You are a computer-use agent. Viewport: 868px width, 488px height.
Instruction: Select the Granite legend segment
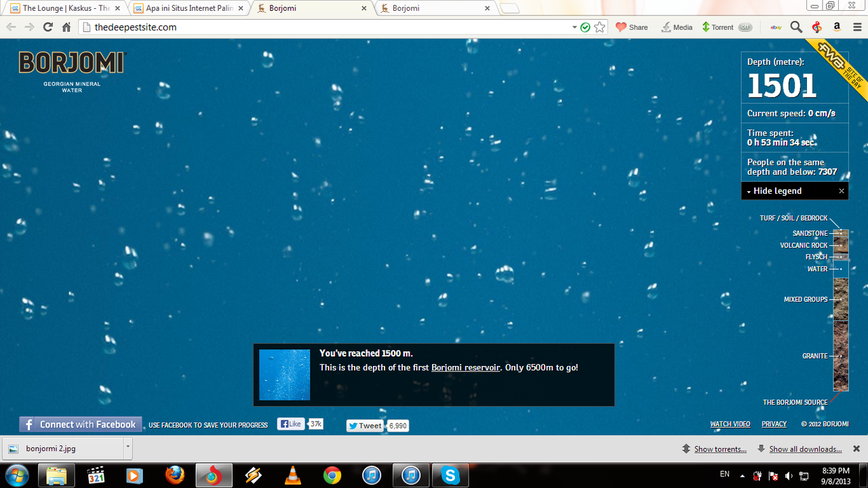coord(841,356)
